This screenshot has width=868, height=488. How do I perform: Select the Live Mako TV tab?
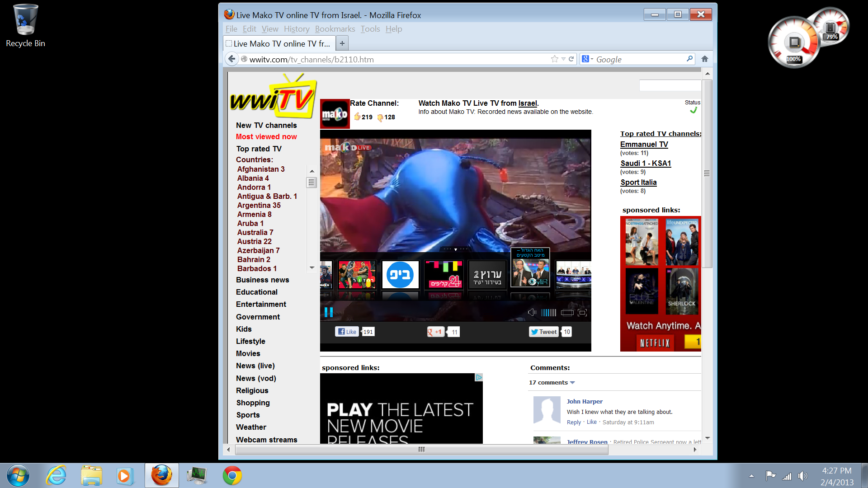pos(279,43)
